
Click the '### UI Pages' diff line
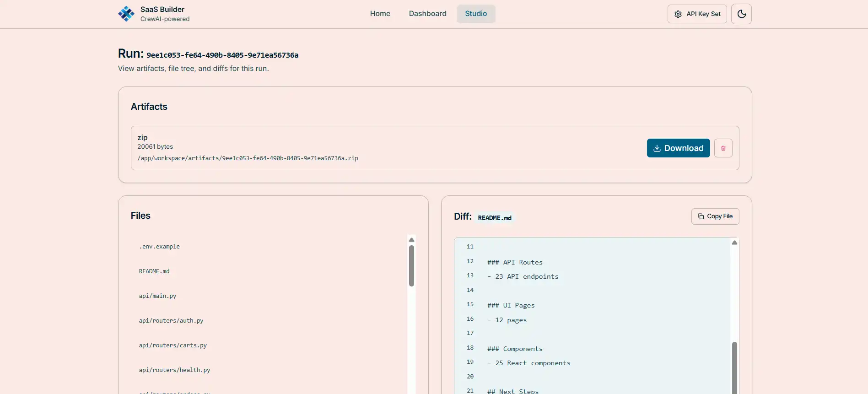511,305
